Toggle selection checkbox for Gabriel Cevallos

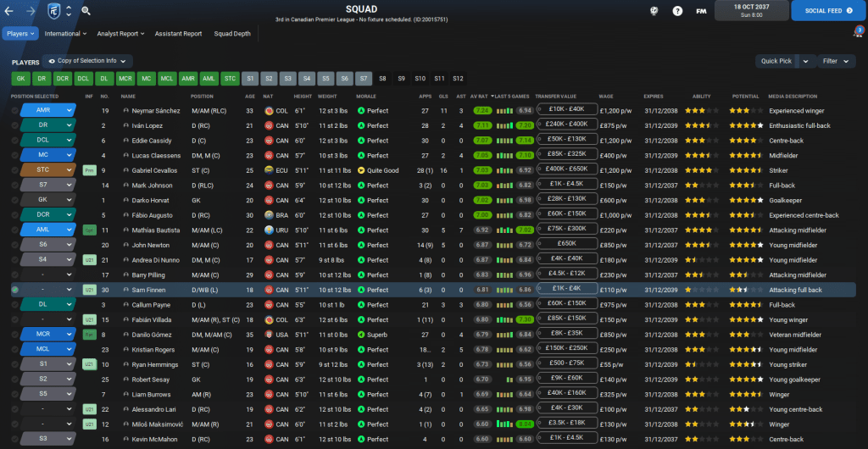pyautogui.click(x=15, y=170)
